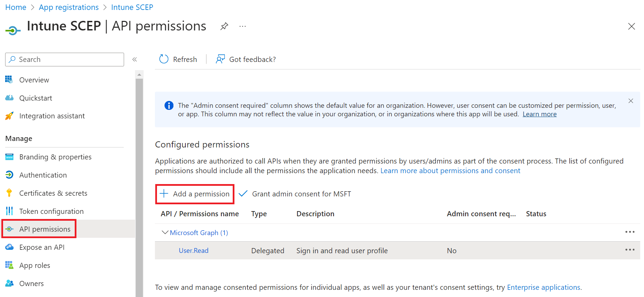
Task: Click the Certificates & secrets key icon
Action: (9, 193)
